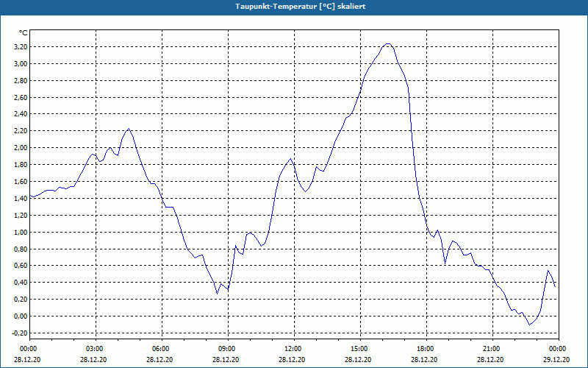The height and width of the screenshot is (368, 588).
Task: Select the 2,00 y-axis label
Action: pyautogui.click(x=21, y=148)
